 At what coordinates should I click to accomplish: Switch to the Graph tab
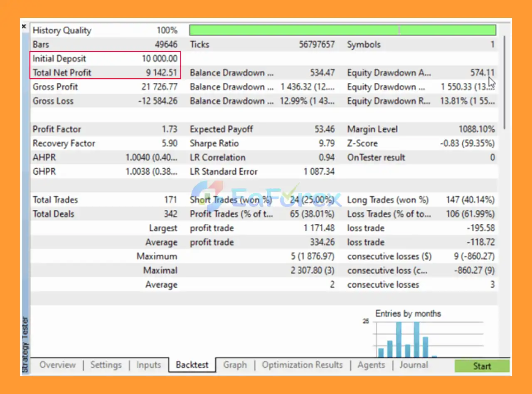point(235,364)
